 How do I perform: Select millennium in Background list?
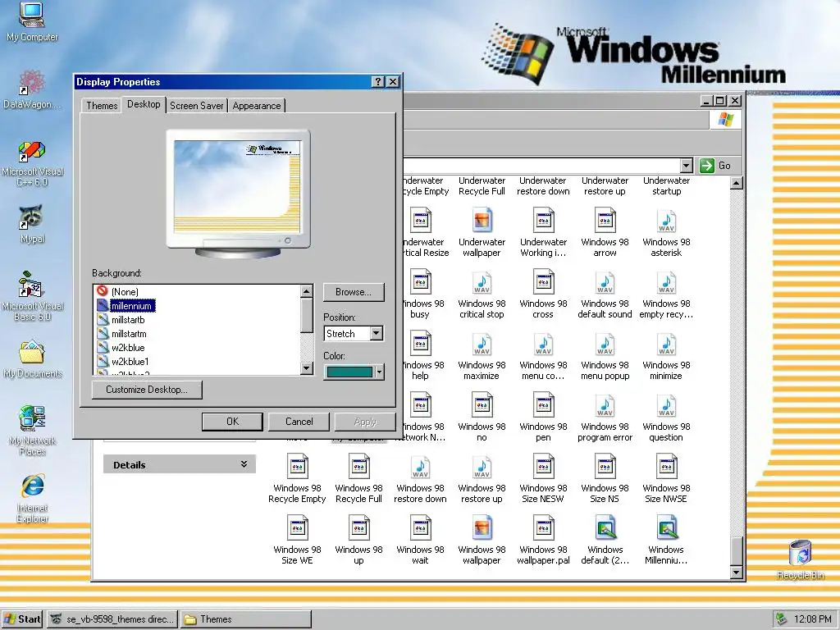[132, 306]
